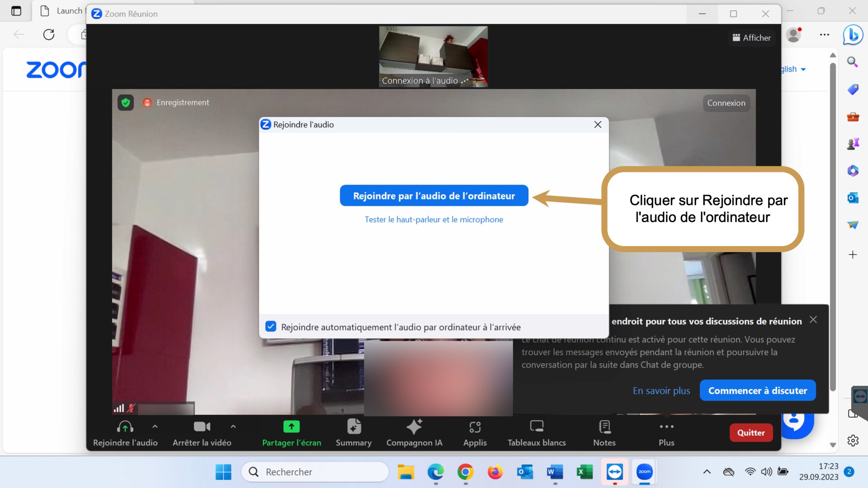The width and height of the screenshot is (868, 488).
Task: Click the Connexion label in the video
Action: 726,103
